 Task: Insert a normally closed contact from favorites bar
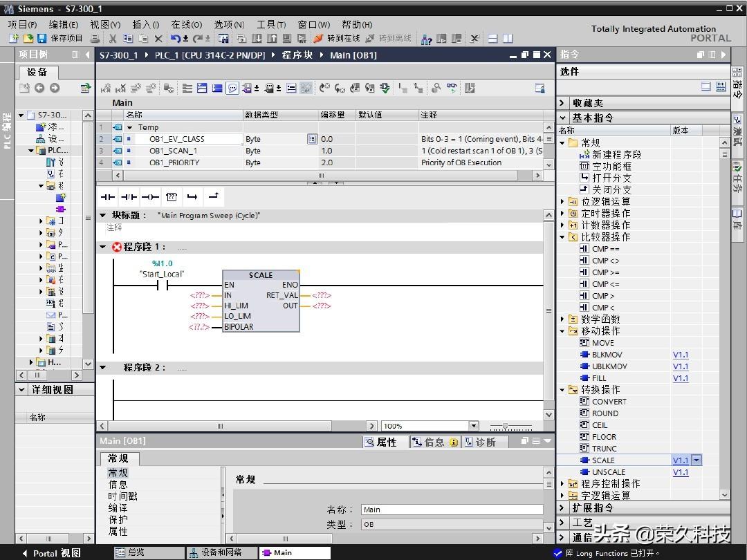(x=129, y=197)
